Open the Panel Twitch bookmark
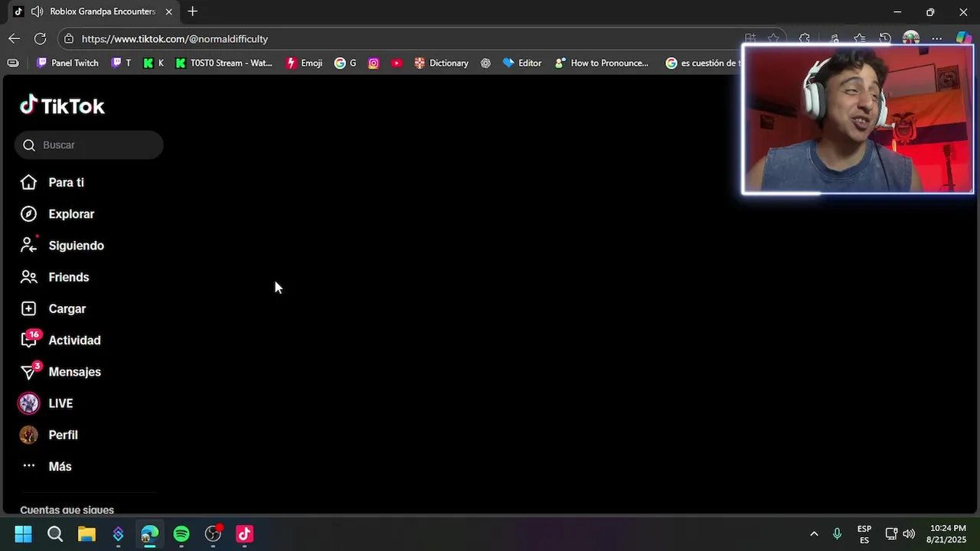Viewport: 980px width, 551px height. pyautogui.click(x=67, y=63)
